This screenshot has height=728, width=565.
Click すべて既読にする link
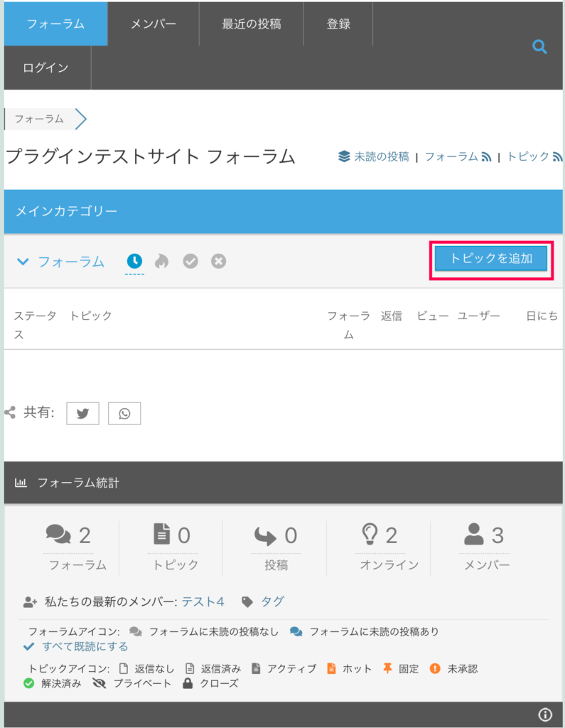(x=85, y=646)
